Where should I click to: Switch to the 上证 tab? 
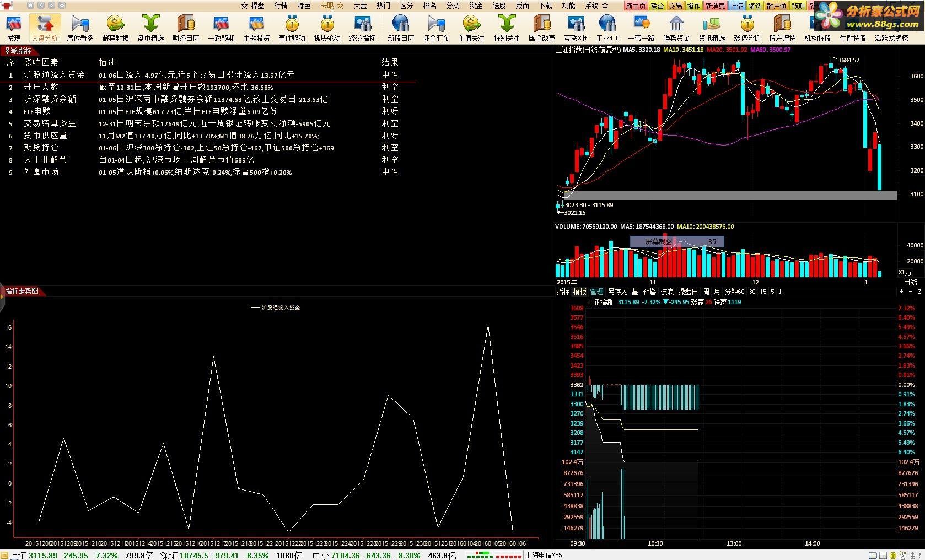pos(736,6)
